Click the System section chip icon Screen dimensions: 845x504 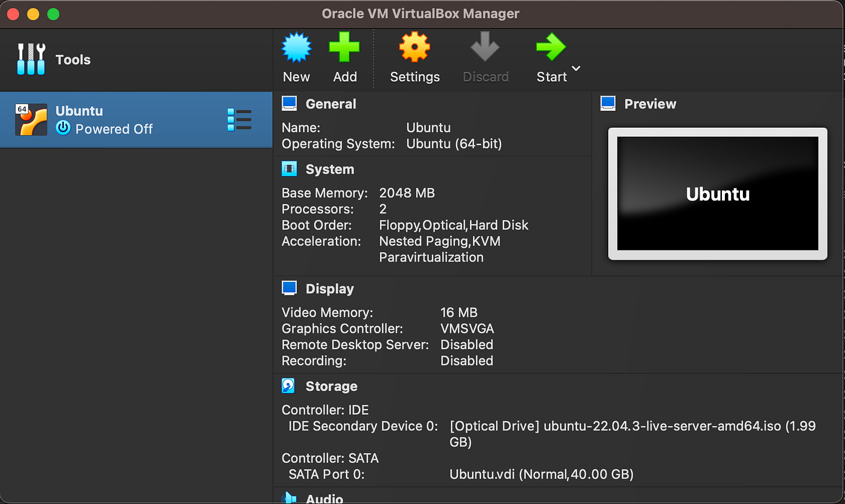click(289, 169)
